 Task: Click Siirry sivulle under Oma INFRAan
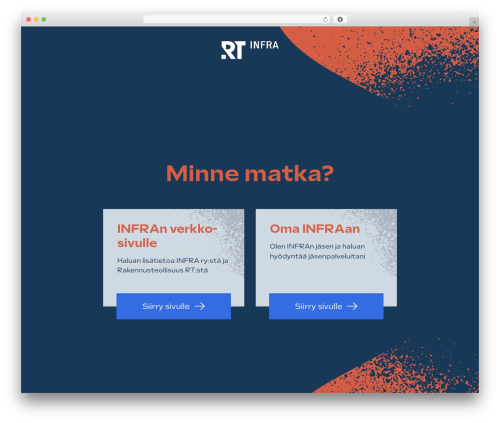(x=326, y=306)
